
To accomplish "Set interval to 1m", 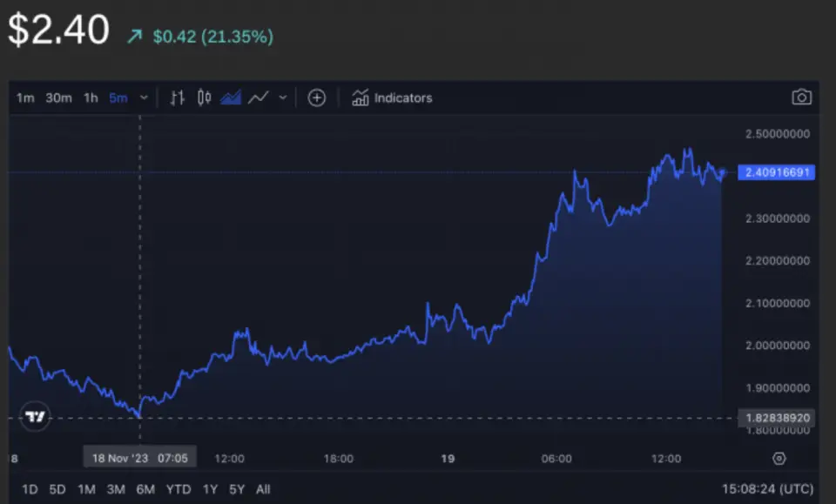I will (x=25, y=97).
